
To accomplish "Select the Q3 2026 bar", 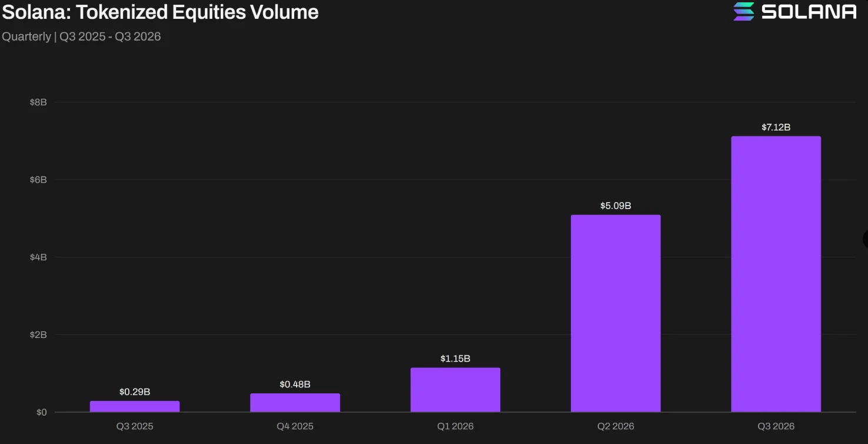I will pyautogui.click(x=776, y=274).
